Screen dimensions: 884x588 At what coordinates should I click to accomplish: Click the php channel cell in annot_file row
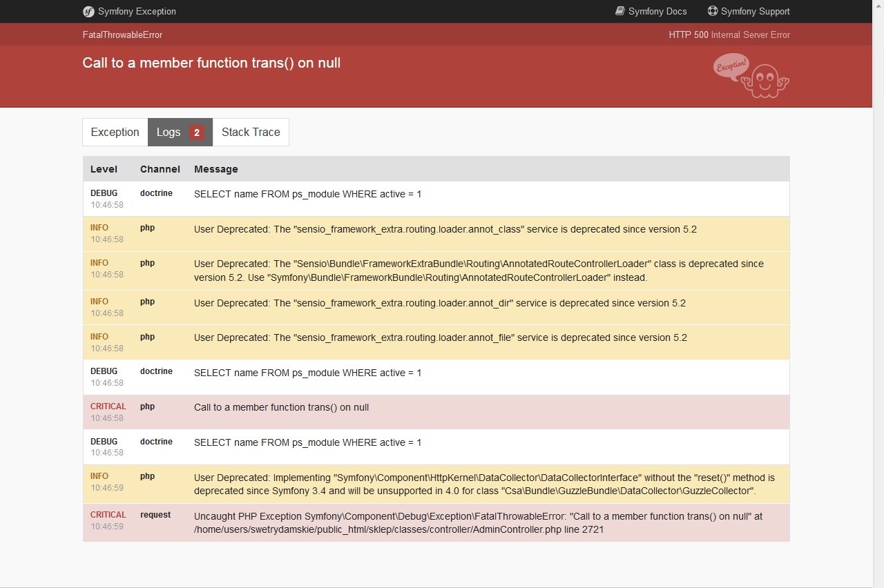pyautogui.click(x=147, y=337)
